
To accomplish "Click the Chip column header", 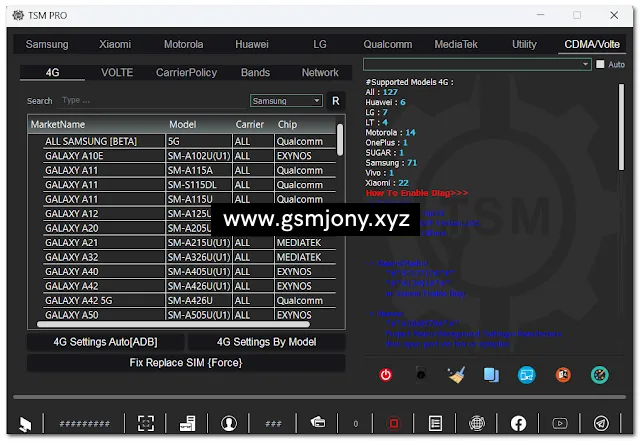I will 305,125.
